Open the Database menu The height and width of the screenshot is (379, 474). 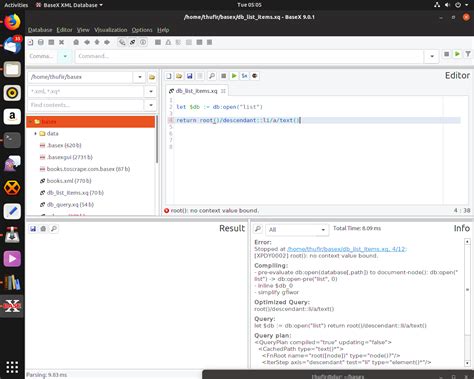pos(40,30)
